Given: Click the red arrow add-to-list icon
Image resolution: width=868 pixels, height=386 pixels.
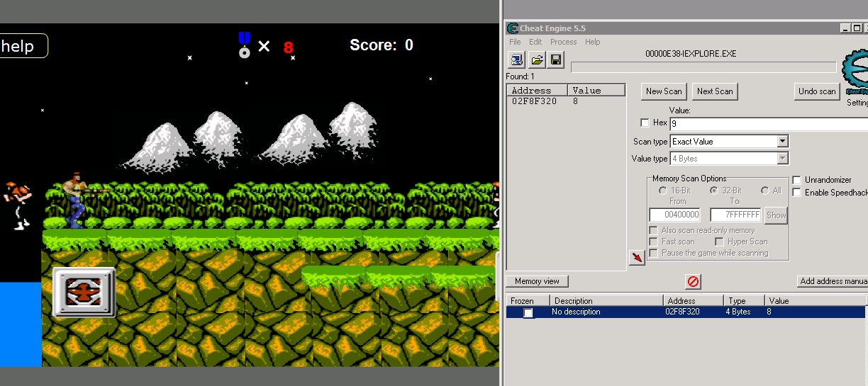Looking at the screenshot, I should (637, 258).
